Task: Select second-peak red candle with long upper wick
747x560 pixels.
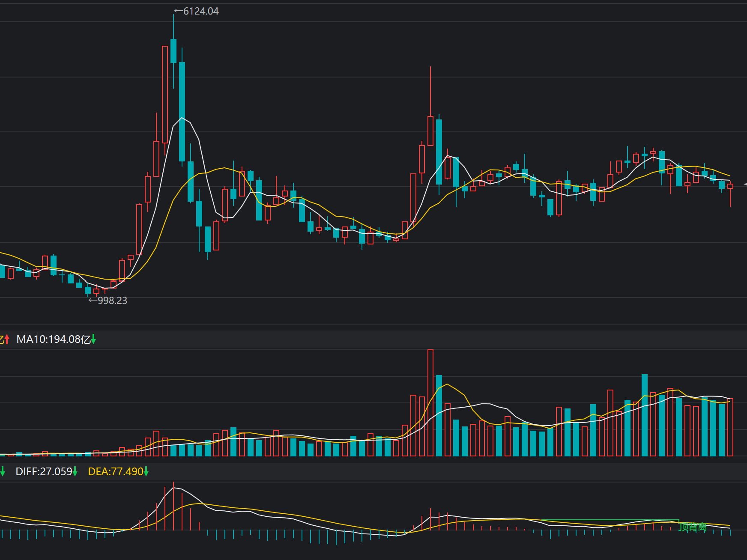Action: 430,106
